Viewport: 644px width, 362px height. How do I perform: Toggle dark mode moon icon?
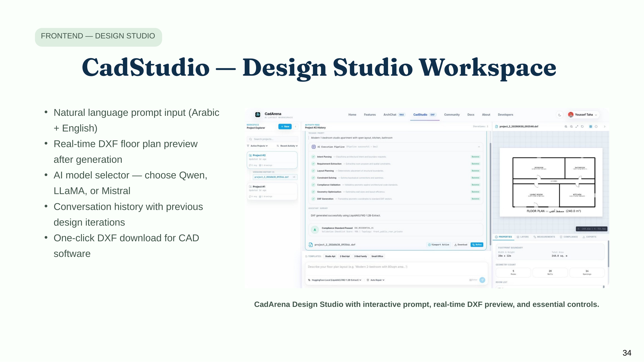coord(559,115)
